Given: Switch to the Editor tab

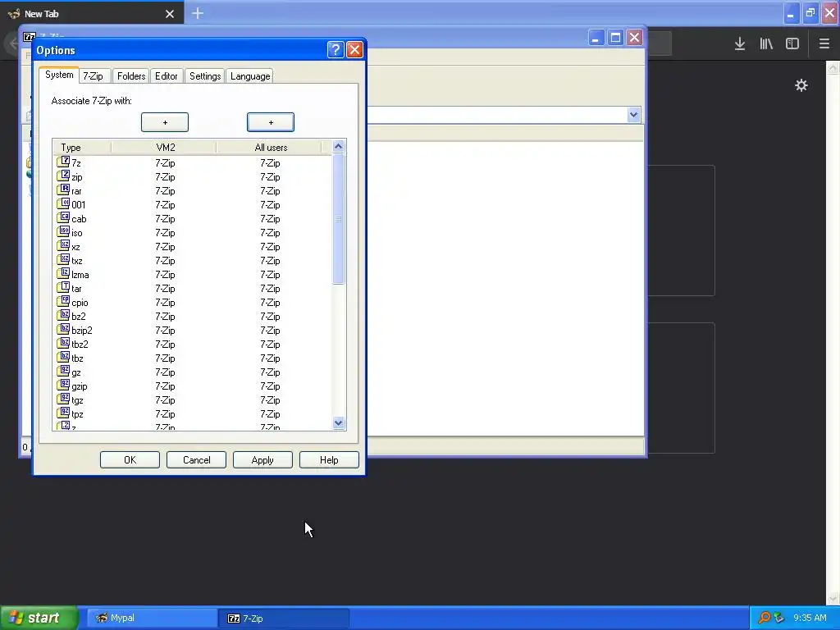Looking at the screenshot, I should coord(166,76).
